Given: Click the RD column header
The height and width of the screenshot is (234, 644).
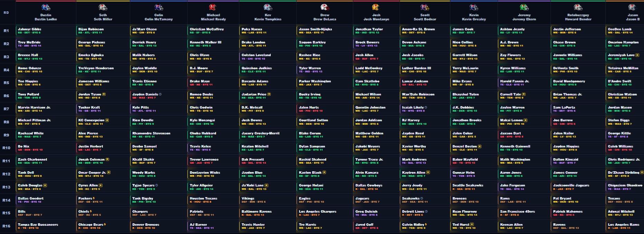Looking at the screenshot, I should pos(6,13).
